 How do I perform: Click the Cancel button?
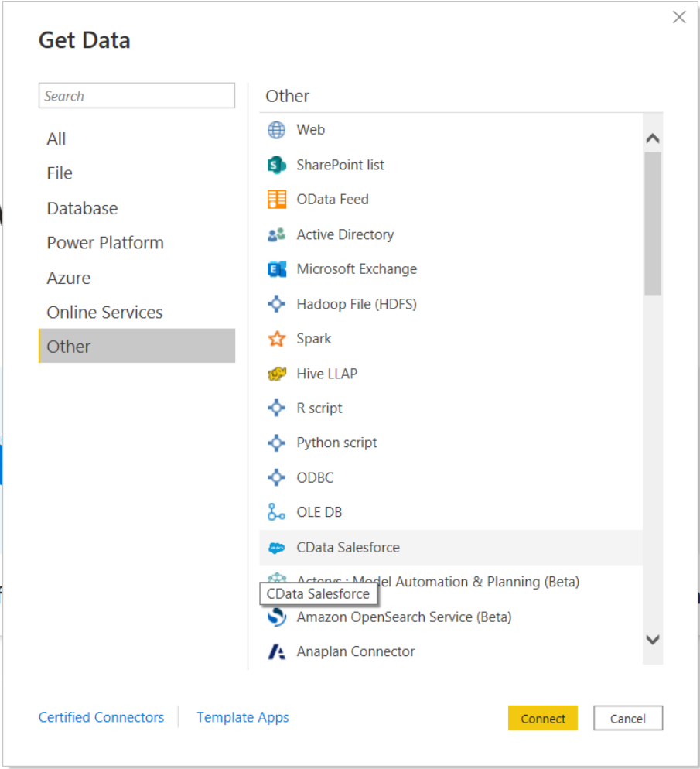tap(627, 718)
